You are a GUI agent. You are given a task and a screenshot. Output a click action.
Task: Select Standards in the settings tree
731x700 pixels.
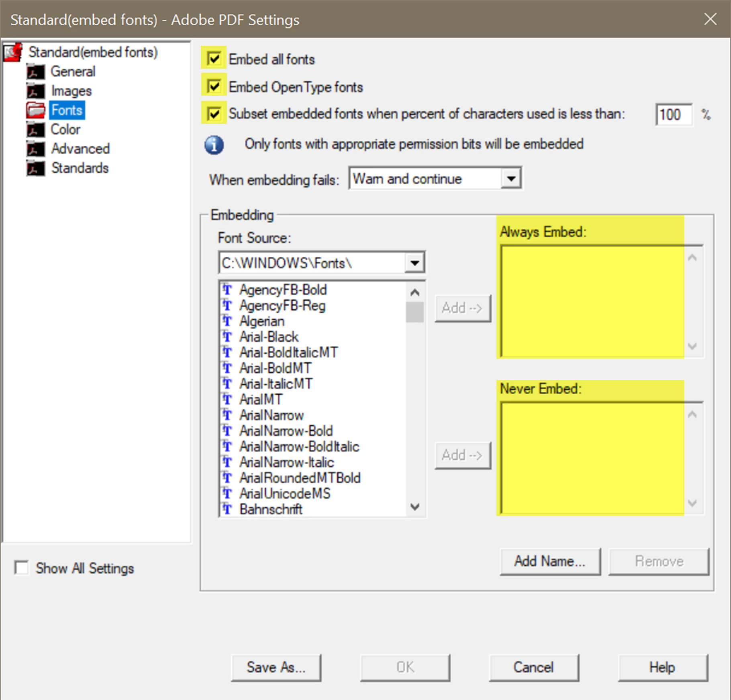pyautogui.click(x=80, y=168)
